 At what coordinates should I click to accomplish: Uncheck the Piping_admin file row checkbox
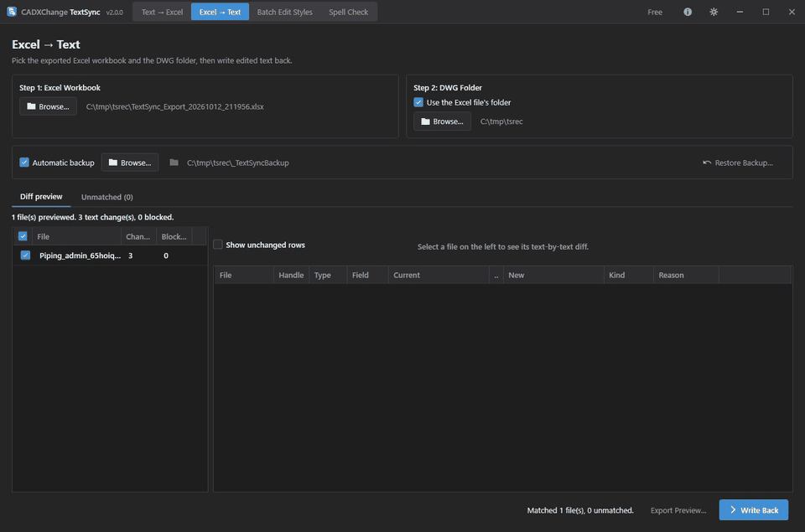tap(25, 255)
